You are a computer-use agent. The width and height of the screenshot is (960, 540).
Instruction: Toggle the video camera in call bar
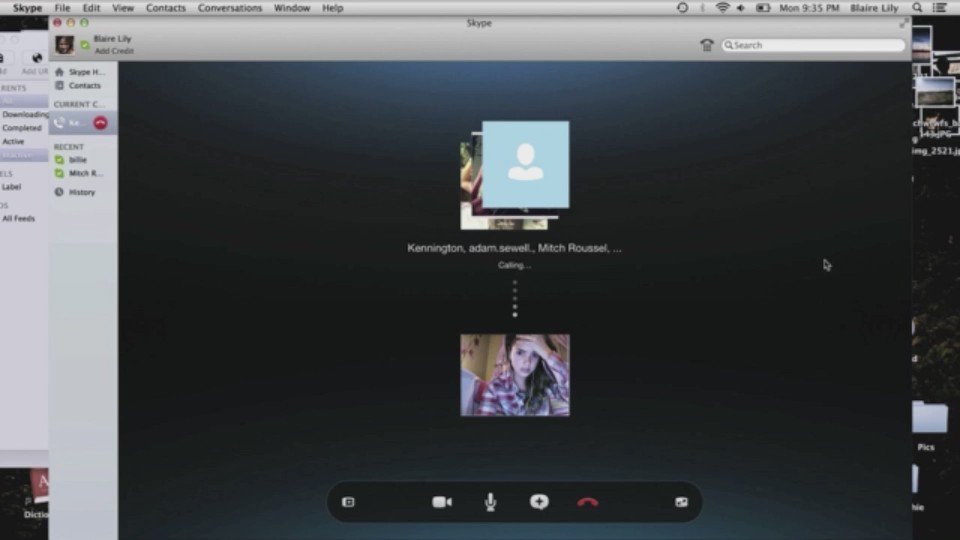point(442,502)
